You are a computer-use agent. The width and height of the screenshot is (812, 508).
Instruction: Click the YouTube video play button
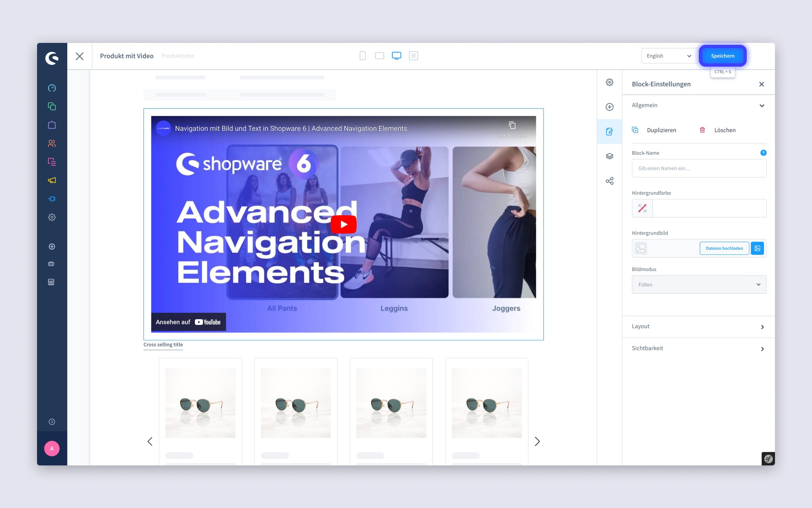[x=344, y=224]
